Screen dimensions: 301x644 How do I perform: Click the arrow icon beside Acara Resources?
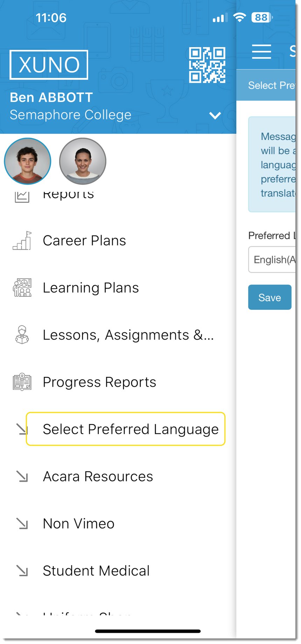click(x=22, y=476)
